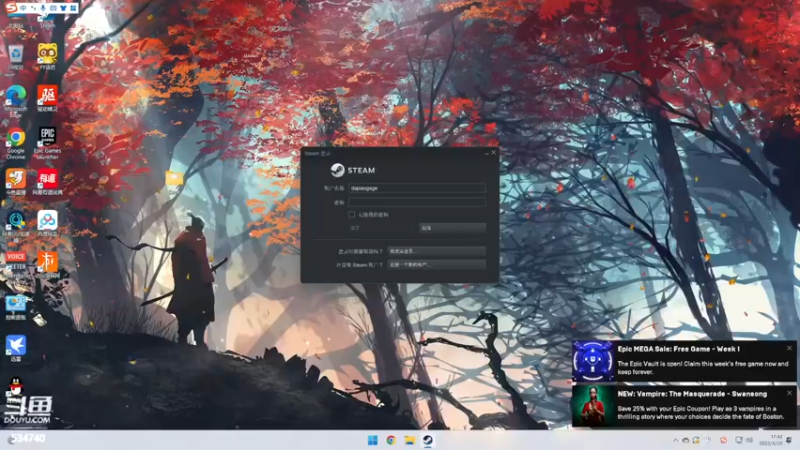Dismiss the Vampire Swansong notification
800x450 pixels.
click(789, 393)
